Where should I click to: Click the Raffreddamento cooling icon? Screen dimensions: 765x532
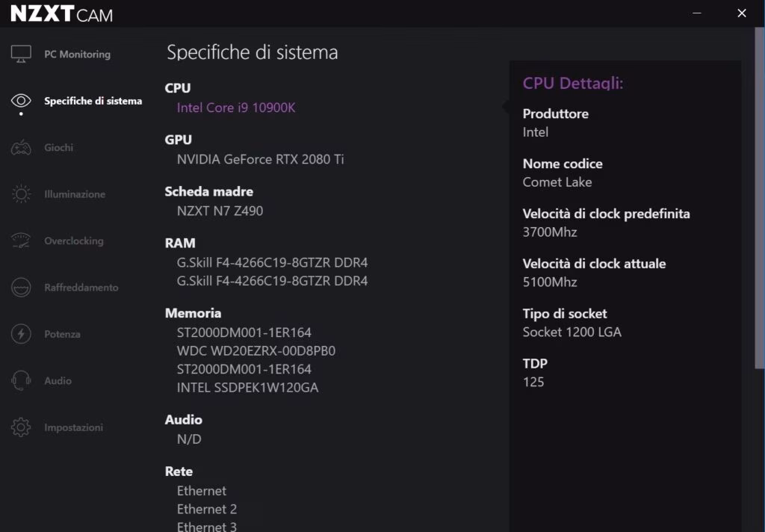click(x=21, y=287)
